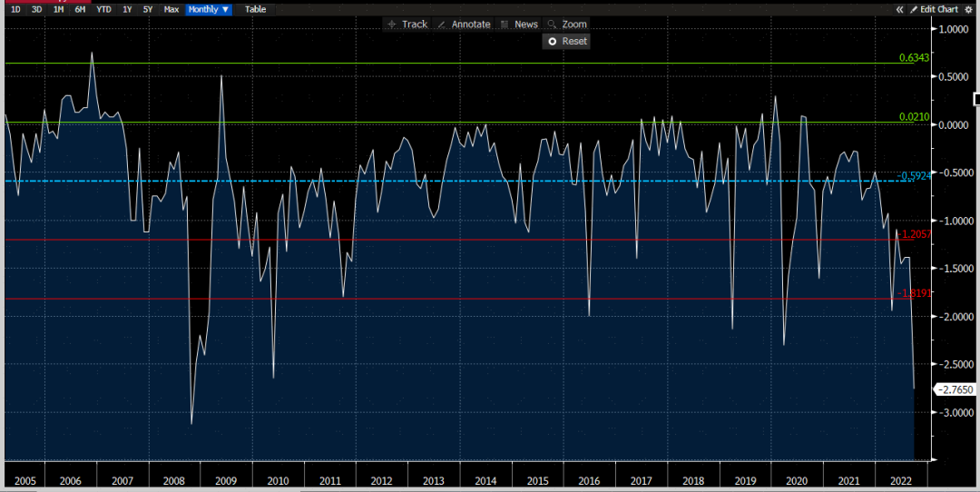The image size is (980, 492).
Task: Click the 2014 x-axis year label
Action: click(x=485, y=481)
